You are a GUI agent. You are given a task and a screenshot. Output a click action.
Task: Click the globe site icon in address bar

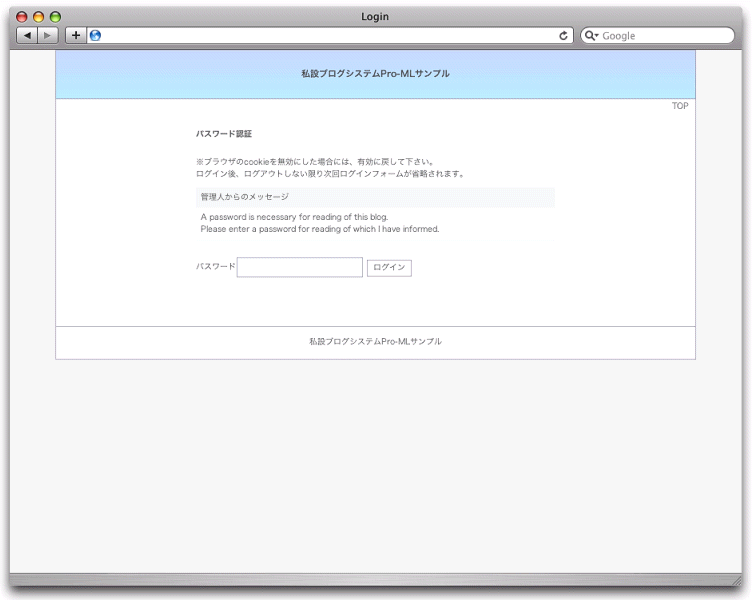(x=96, y=35)
